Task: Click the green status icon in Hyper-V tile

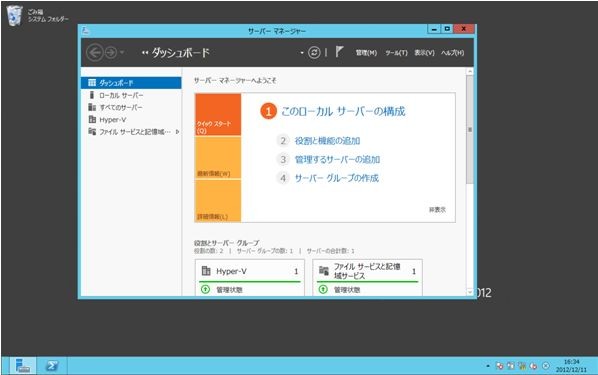Action: pos(205,290)
